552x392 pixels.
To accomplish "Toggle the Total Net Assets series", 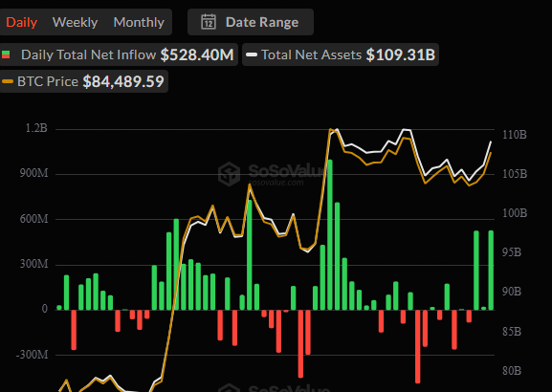I will (341, 54).
